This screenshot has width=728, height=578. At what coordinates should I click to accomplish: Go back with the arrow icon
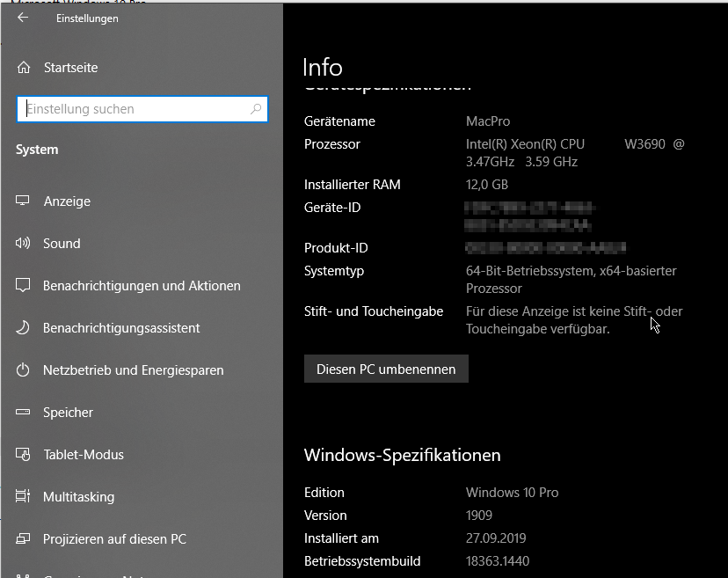point(22,18)
